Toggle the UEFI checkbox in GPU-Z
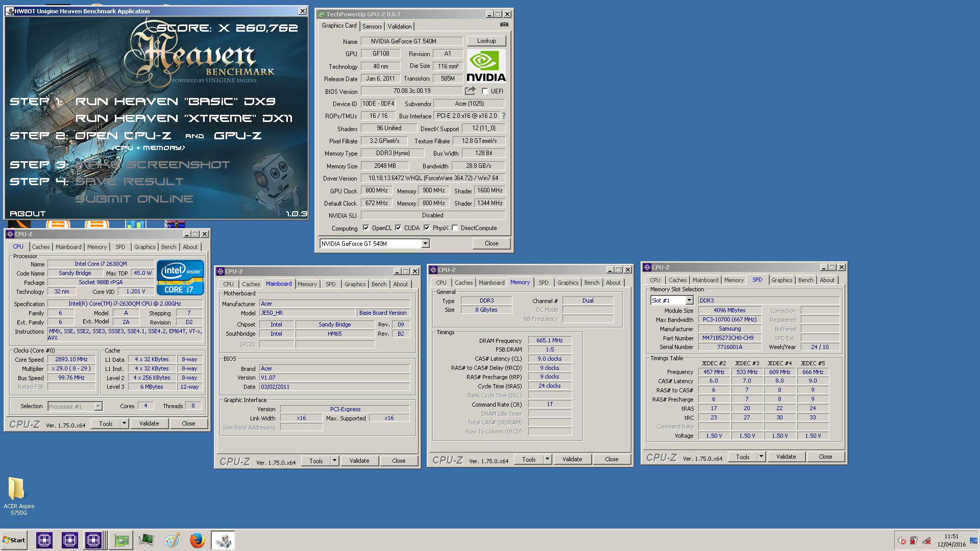The height and width of the screenshot is (551, 980). 485,91
